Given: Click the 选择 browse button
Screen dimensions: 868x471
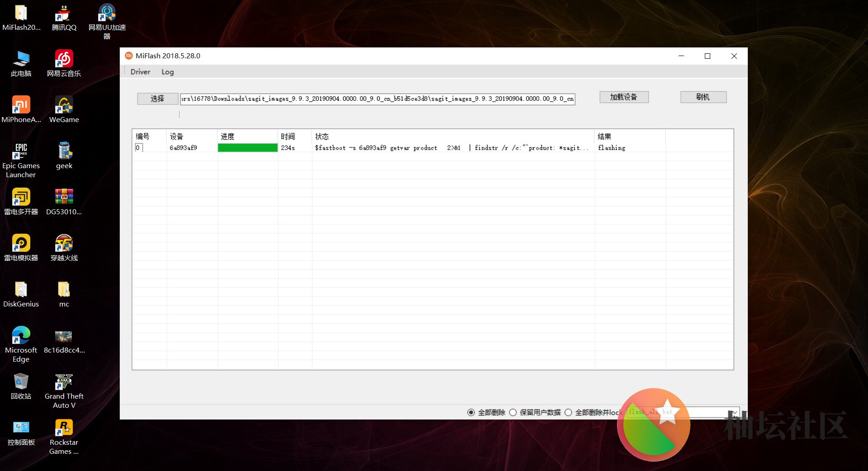Looking at the screenshot, I should (x=157, y=99).
